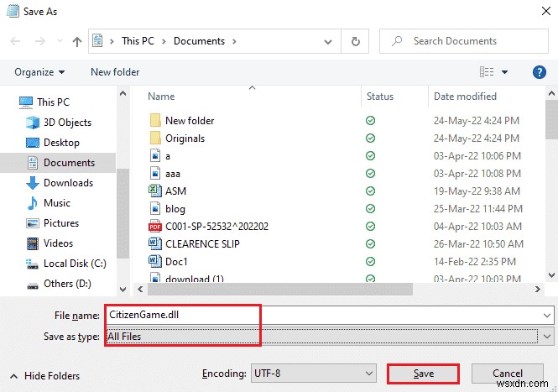Select the New folder item icon
The image size is (558, 392).
tap(155, 121)
